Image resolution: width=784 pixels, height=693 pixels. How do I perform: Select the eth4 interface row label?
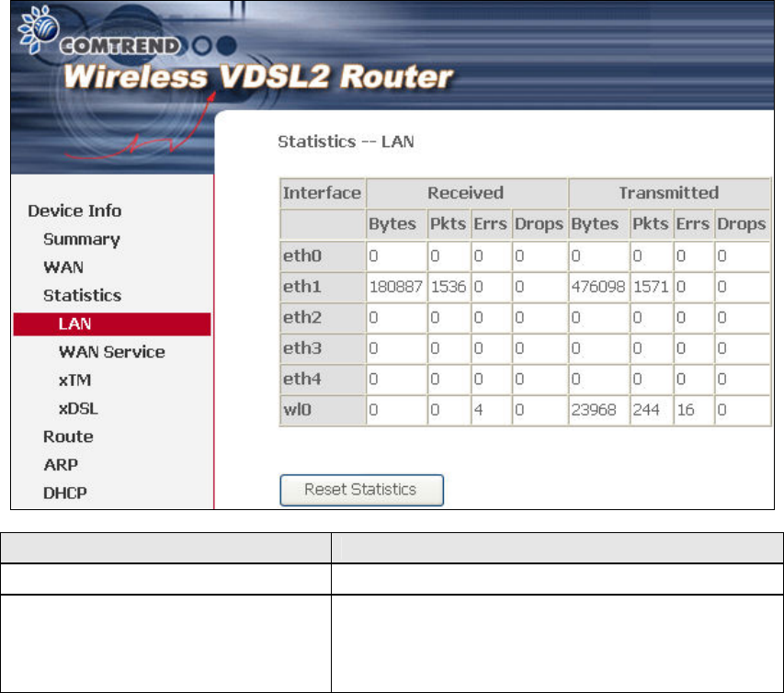coord(323,380)
